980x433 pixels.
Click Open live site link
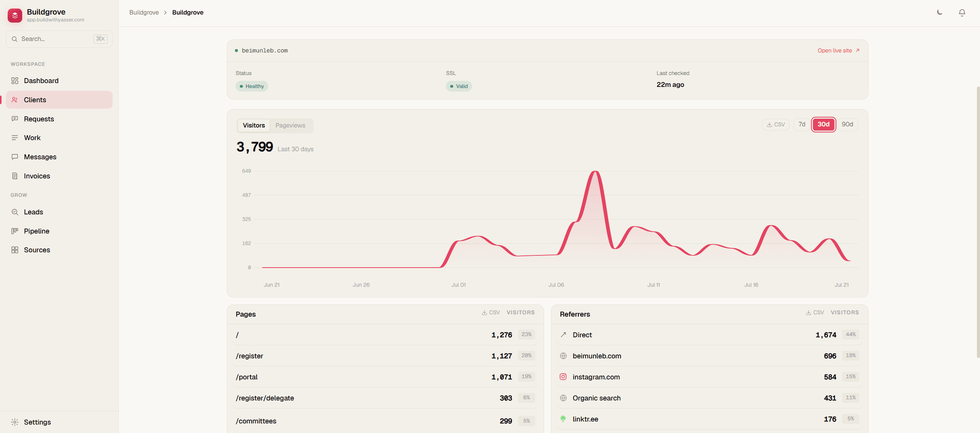838,51
